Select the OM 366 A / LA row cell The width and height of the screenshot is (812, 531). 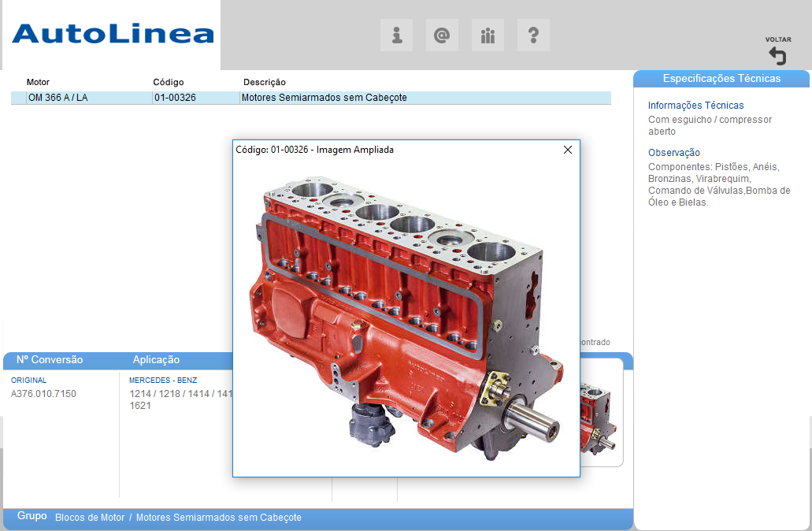[x=57, y=98]
